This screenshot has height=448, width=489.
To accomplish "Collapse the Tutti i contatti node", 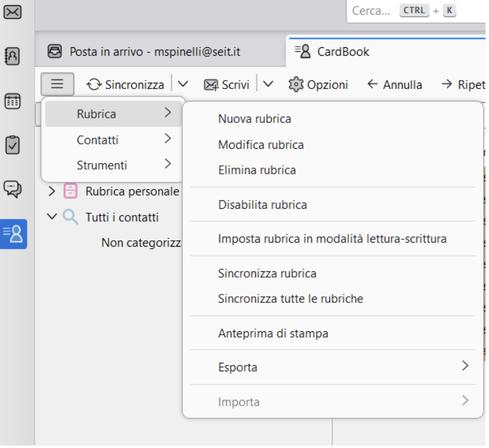I will tap(52, 216).
